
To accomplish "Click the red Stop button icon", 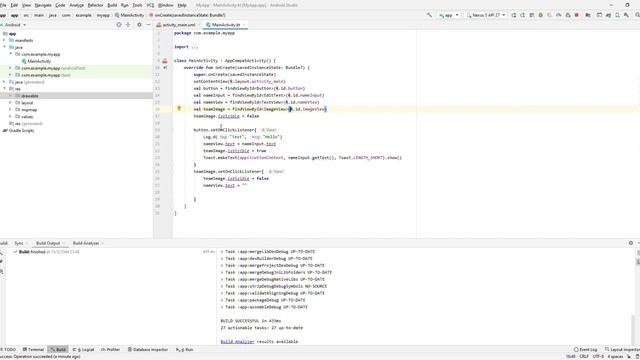I will pos(577,15).
